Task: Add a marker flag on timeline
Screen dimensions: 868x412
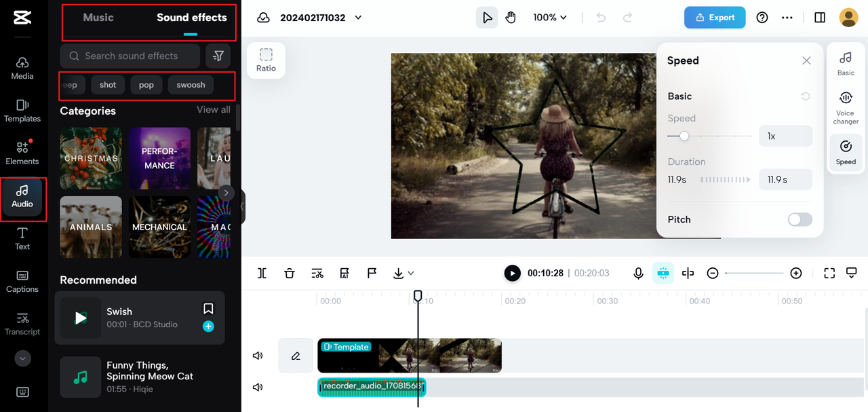Action: click(372, 273)
